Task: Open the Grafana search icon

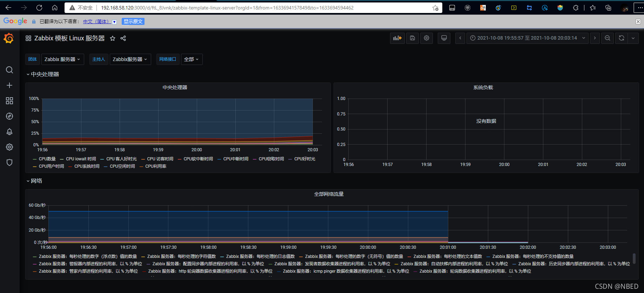Action: pos(9,70)
